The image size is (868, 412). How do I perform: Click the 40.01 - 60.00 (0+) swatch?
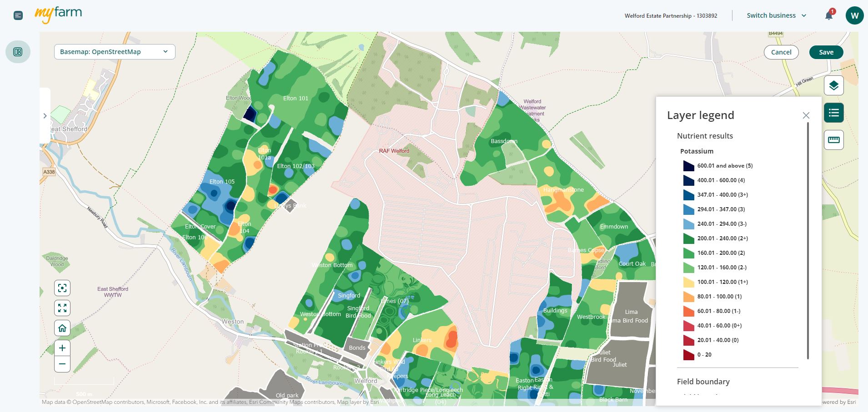[688, 326]
